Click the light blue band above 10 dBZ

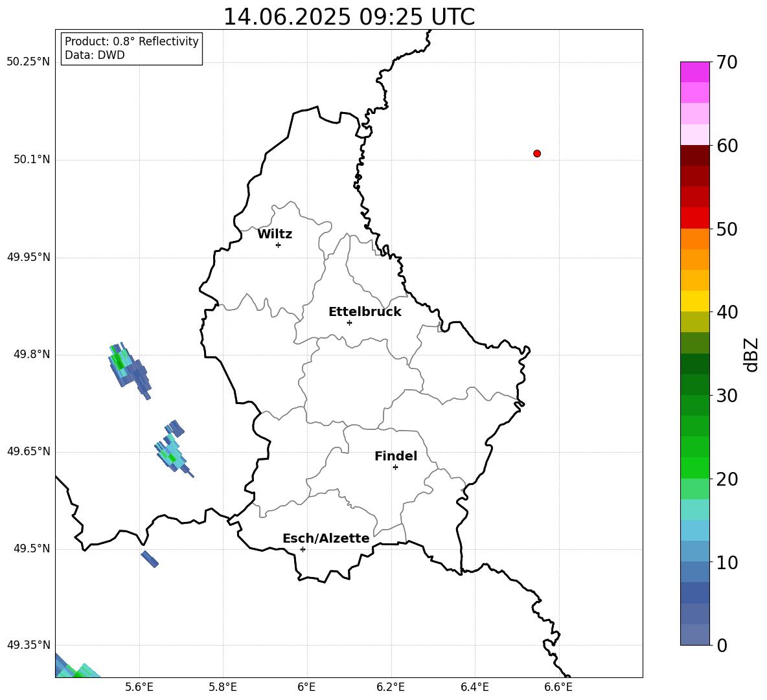coord(694,551)
